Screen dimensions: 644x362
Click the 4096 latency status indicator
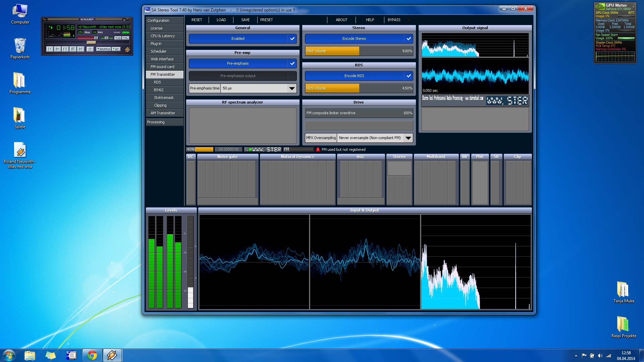click(200, 149)
